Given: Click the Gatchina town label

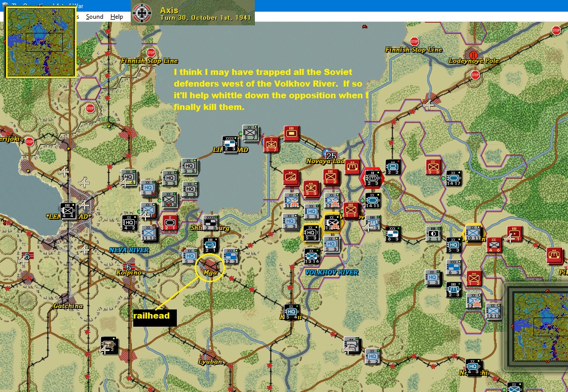Looking at the screenshot, I should [68, 306].
